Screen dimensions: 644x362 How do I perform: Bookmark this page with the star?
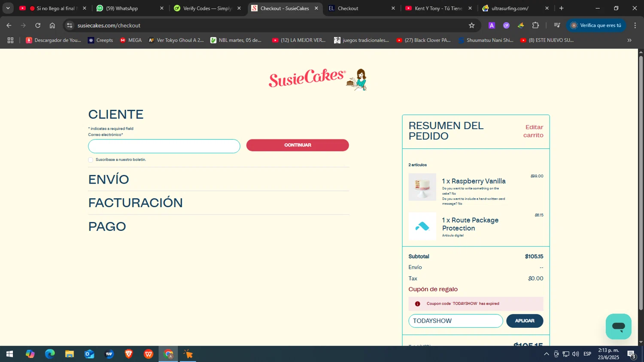[471, 25]
